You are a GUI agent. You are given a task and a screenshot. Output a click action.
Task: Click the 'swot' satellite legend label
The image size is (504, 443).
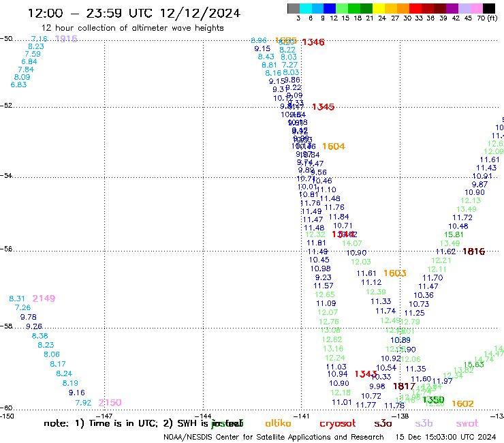[x=467, y=424]
